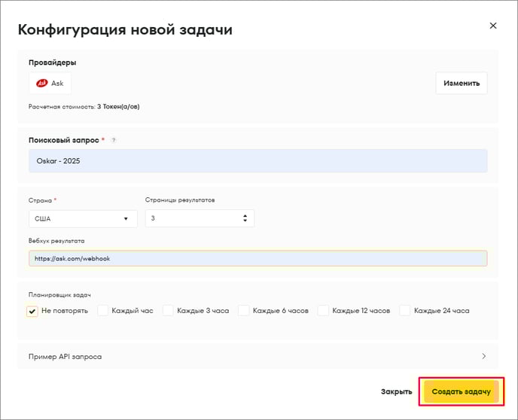
Task: Focus the Поисковый запрос field with Oskar - 2025
Action: 258,161
